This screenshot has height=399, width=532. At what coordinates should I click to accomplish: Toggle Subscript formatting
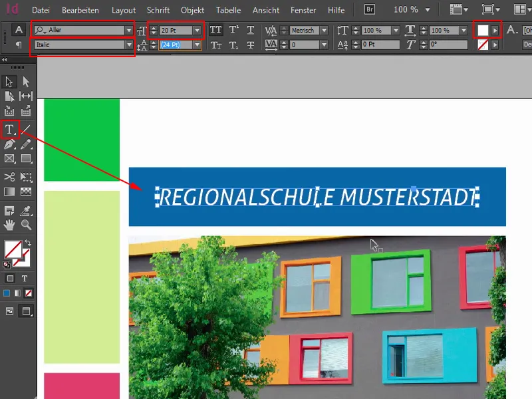(x=233, y=45)
